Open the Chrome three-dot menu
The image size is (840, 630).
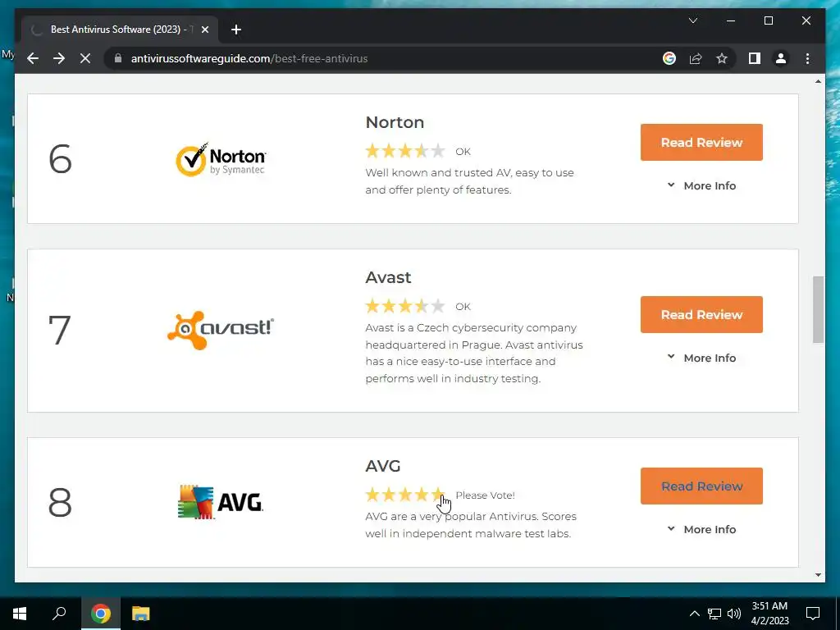tap(807, 58)
